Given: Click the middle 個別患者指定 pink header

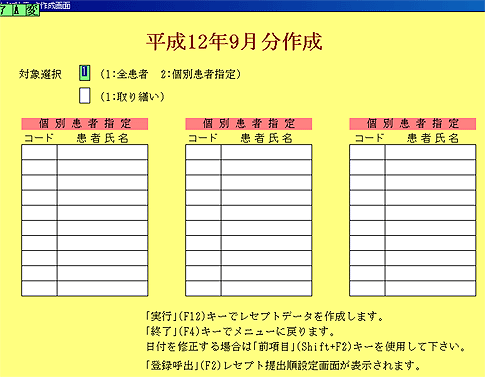Looking at the screenshot, I should point(249,124).
